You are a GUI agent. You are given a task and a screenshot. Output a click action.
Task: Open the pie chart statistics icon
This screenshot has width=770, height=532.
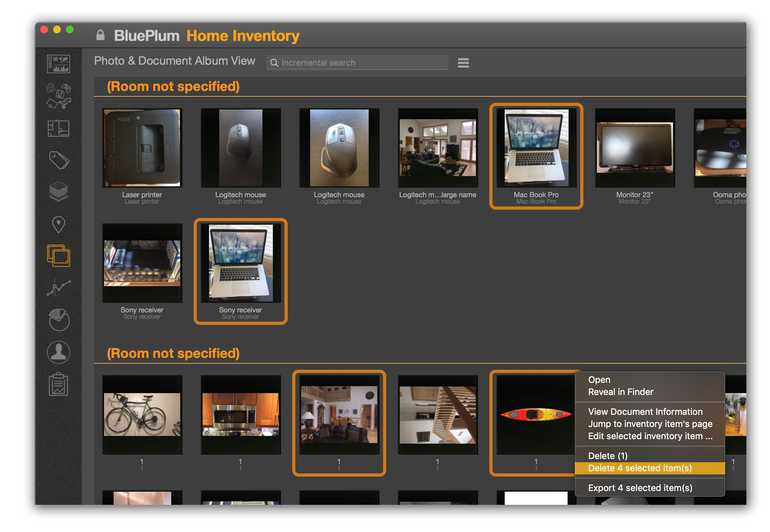[59, 320]
